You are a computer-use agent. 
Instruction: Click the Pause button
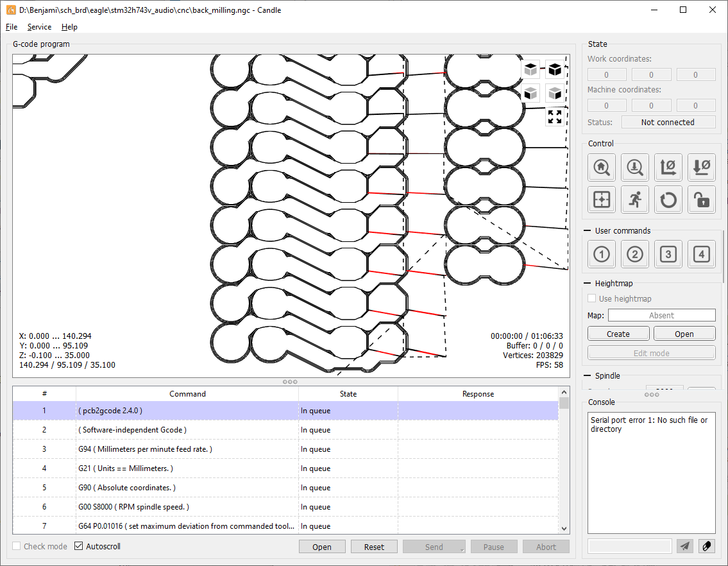click(493, 547)
